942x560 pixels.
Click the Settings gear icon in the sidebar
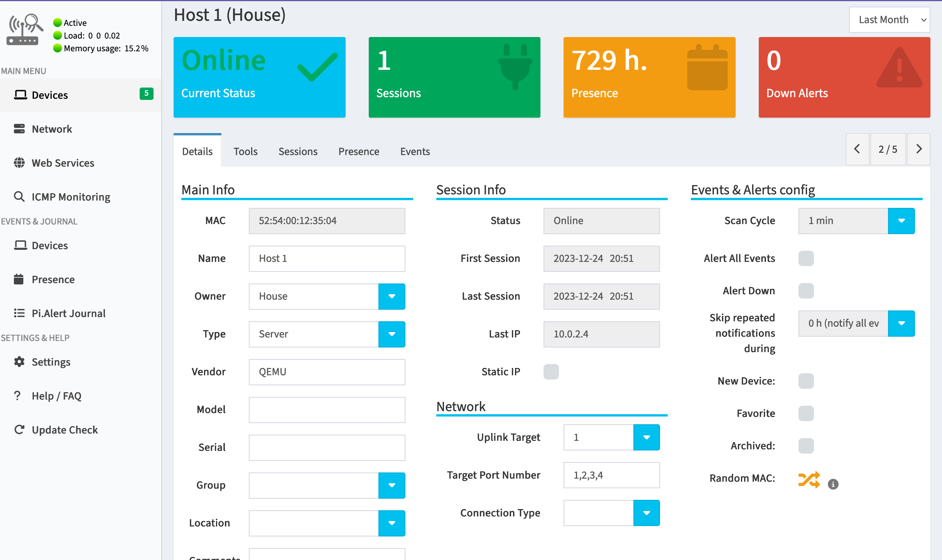pyautogui.click(x=19, y=362)
